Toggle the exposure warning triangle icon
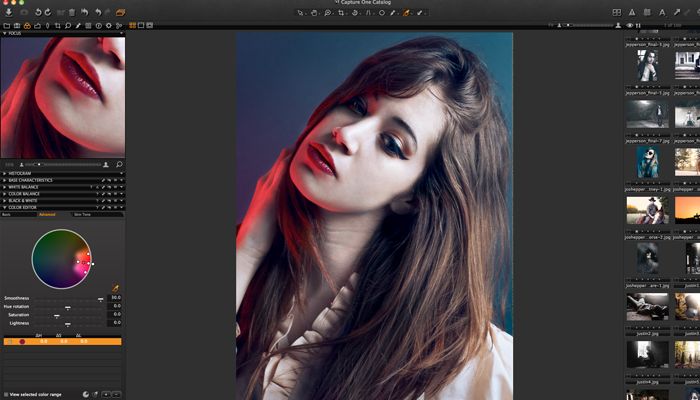 (632, 12)
